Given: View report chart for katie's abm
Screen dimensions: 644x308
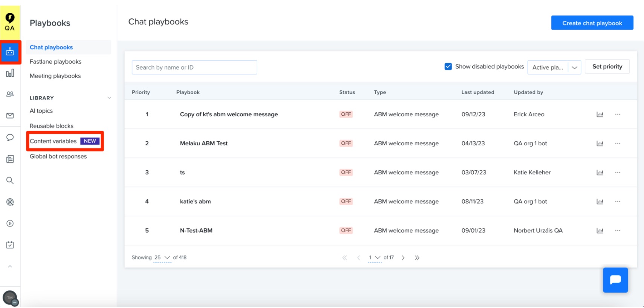Looking at the screenshot, I should [x=600, y=201].
